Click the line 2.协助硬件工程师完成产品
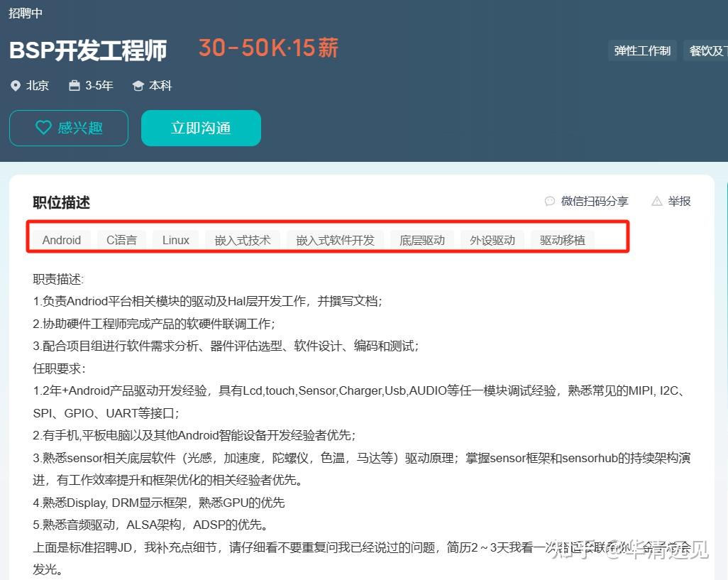The height and width of the screenshot is (580, 728). (154, 324)
